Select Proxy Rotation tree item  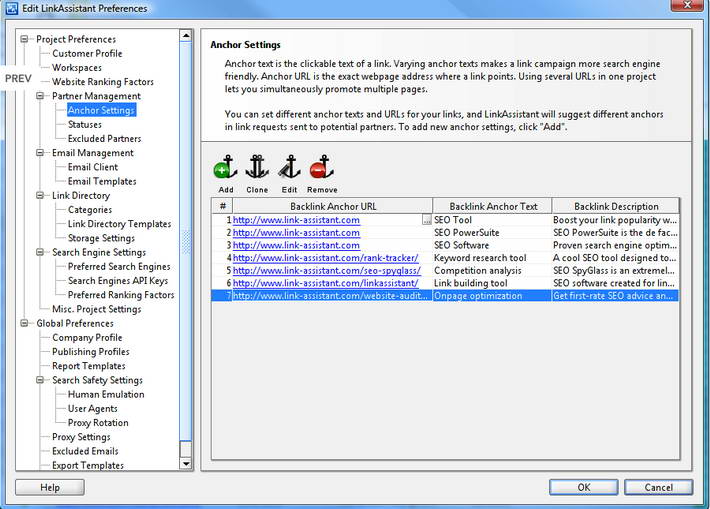click(x=97, y=423)
